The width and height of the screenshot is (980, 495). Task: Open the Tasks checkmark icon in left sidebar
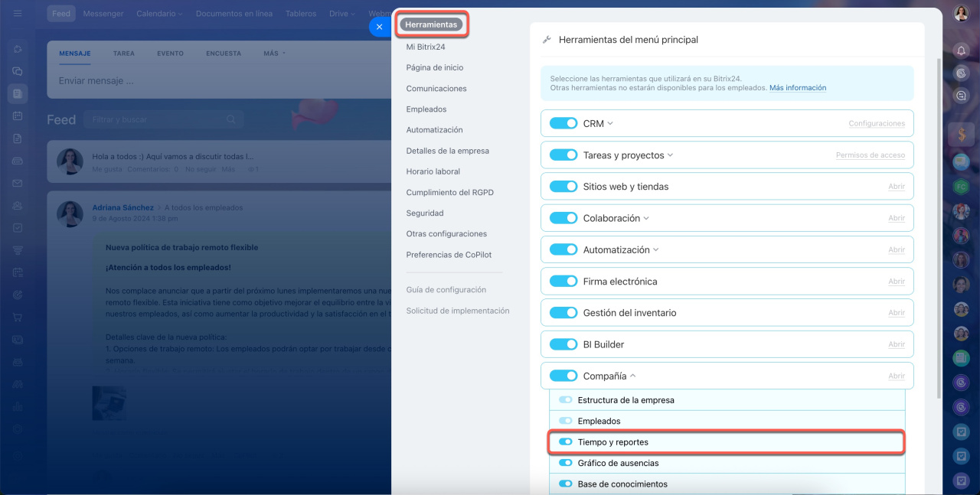coord(17,227)
